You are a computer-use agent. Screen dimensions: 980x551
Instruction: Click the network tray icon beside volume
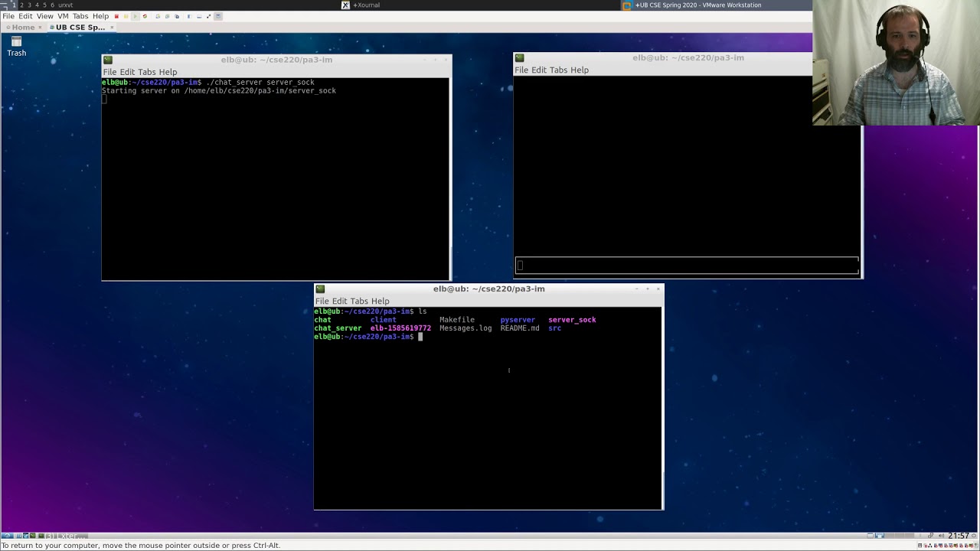(930, 536)
